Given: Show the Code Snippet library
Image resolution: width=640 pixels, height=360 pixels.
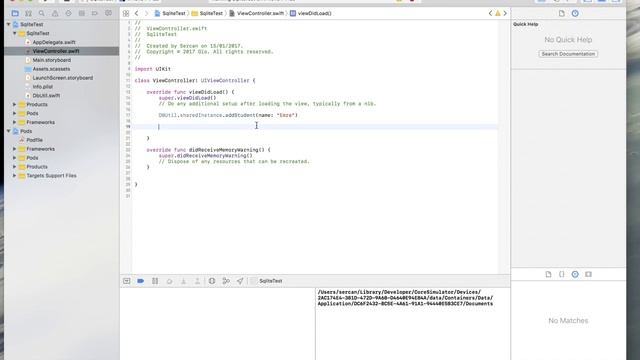Looking at the screenshot, I should pyautogui.click(x=562, y=274).
